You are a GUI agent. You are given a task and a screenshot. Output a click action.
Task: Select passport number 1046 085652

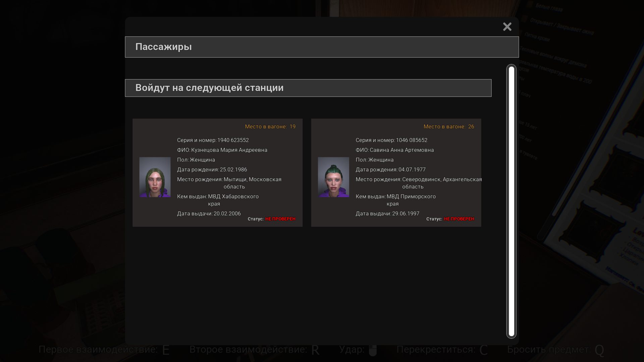(411, 140)
